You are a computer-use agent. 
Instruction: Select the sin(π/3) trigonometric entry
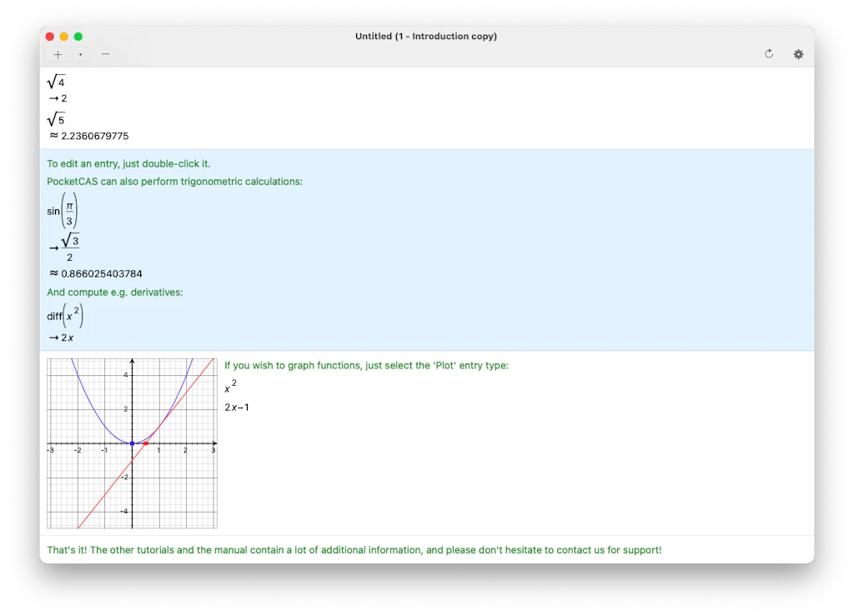61,210
